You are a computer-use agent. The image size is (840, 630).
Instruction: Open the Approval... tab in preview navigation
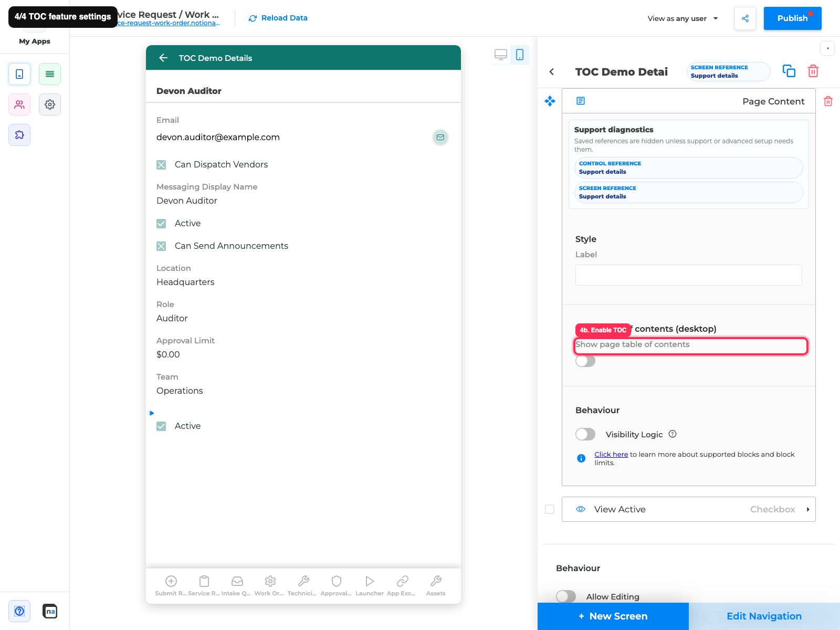[x=336, y=585]
